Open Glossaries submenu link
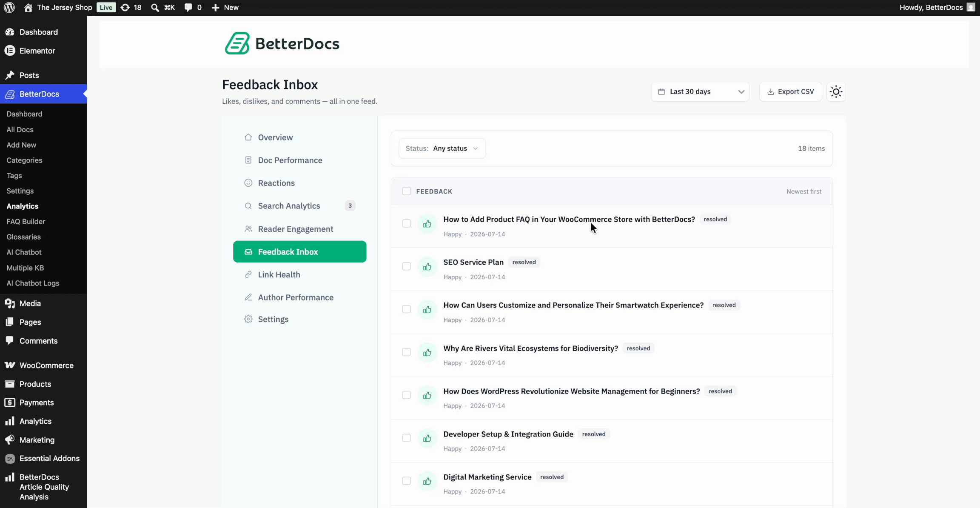 [23, 237]
